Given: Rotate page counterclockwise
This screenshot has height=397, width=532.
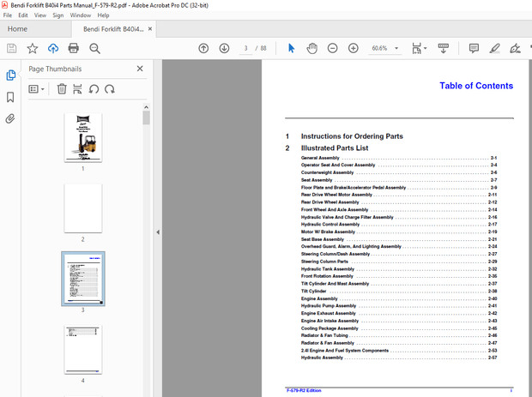Looking at the screenshot, I should tap(94, 89).
